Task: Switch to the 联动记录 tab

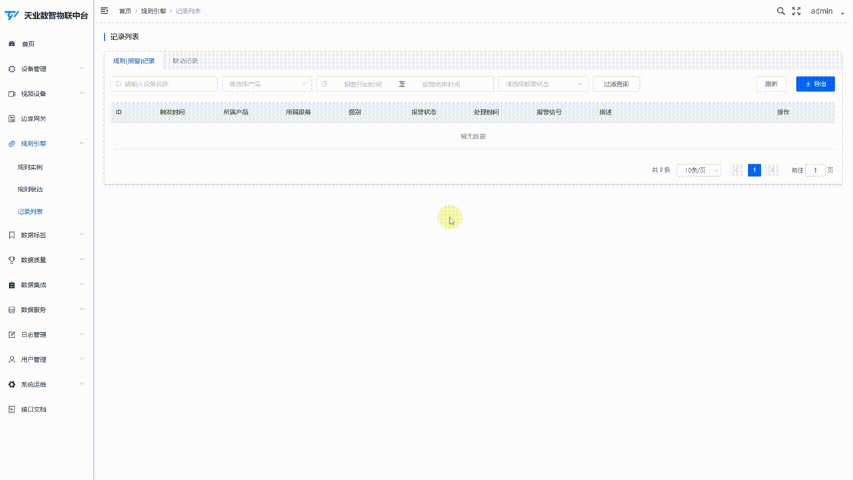Action: click(185, 61)
